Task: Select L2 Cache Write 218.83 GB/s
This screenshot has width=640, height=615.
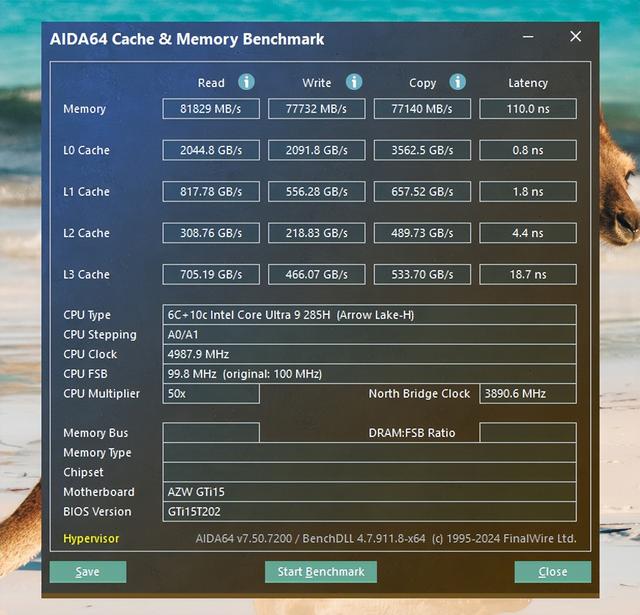Action: (316, 233)
